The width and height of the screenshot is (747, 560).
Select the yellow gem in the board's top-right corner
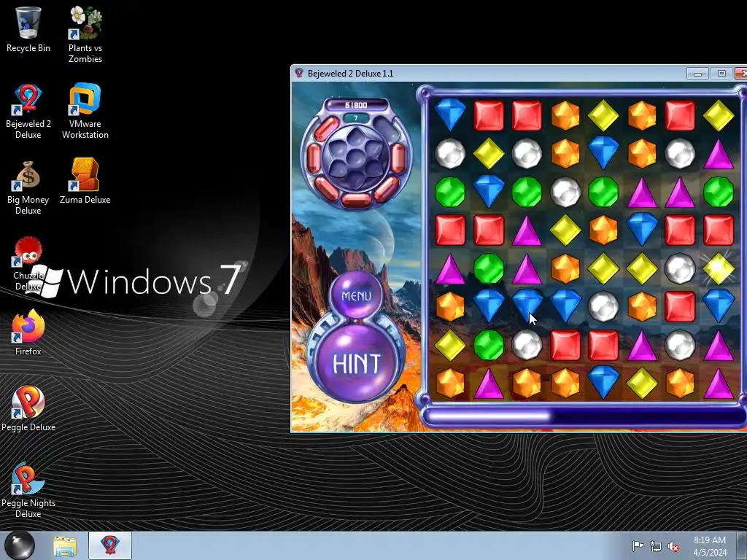[719, 115]
